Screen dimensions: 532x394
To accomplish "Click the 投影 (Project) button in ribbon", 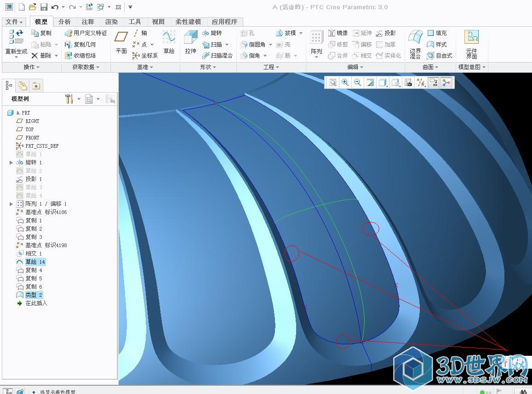I will [386, 33].
